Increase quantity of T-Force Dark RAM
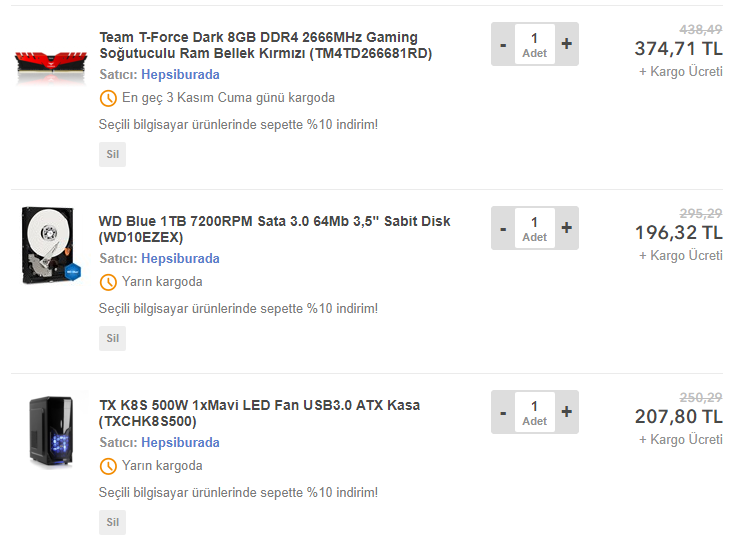 [x=567, y=44]
